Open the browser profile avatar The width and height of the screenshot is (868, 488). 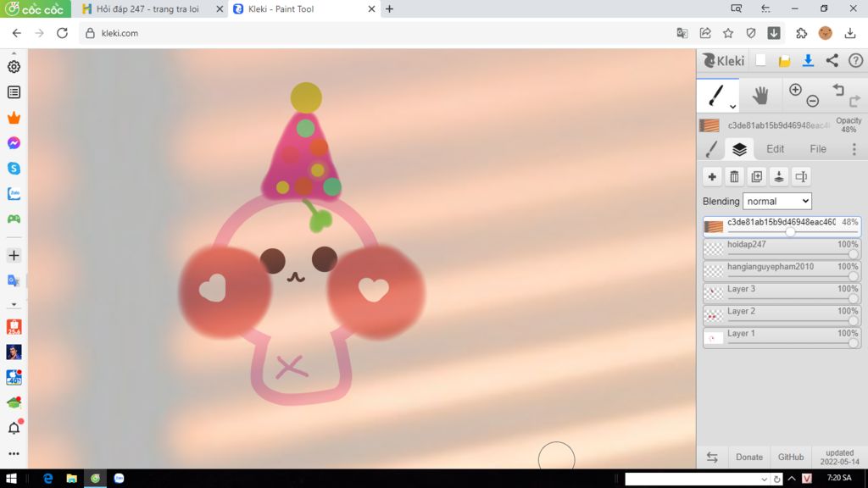[x=825, y=33]
